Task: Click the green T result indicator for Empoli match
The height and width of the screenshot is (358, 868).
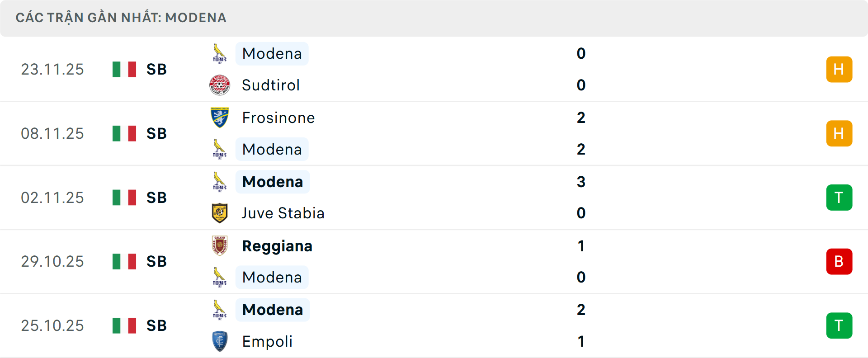Action: pyautogui.click(x=839, y=325)
